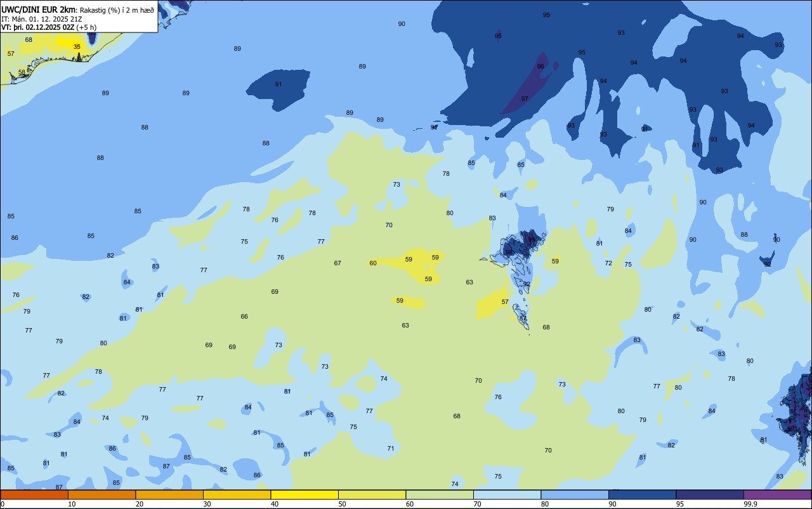
Task: Click the legend tick label '95'
Action: (680, 504)
